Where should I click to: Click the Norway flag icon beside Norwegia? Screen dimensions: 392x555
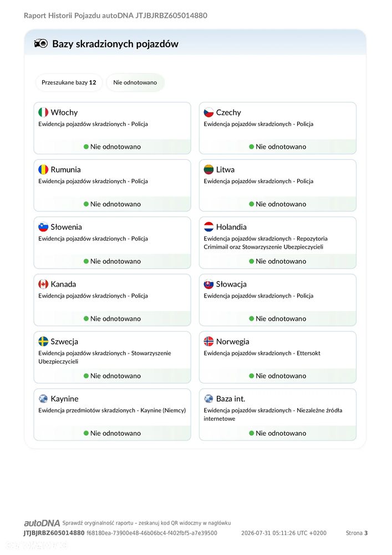[x=208, y=341]
